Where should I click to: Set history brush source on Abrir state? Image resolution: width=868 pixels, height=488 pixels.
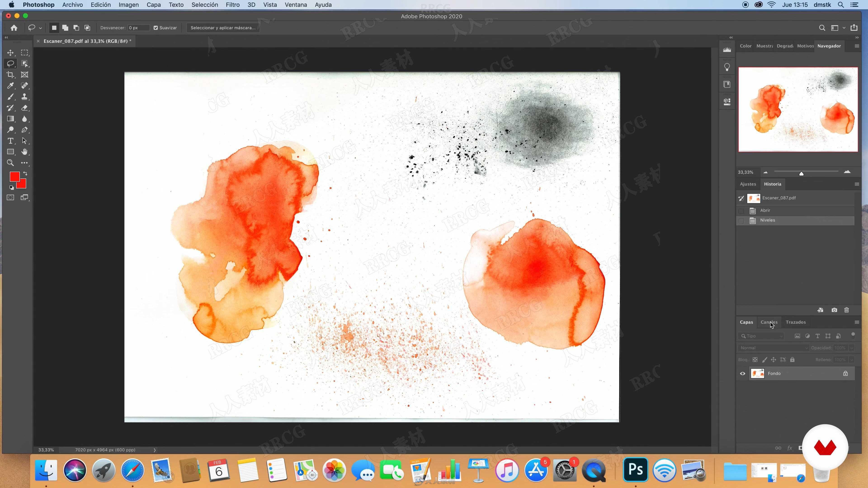741,211
